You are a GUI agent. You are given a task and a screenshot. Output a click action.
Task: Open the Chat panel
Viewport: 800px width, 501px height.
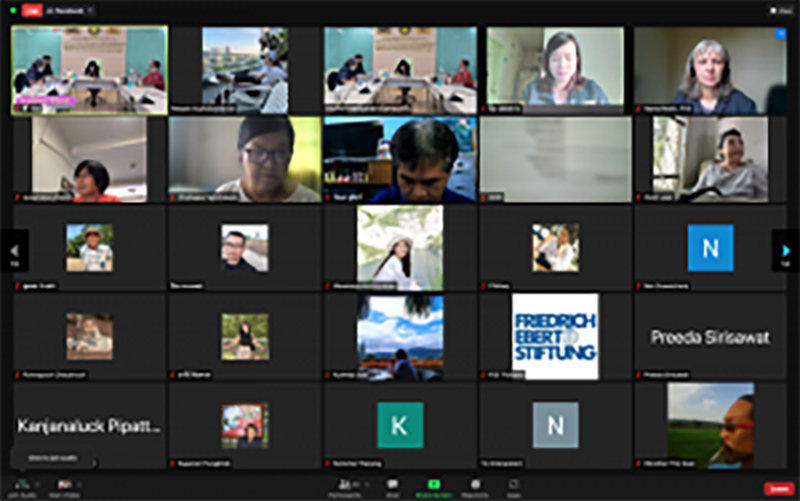point(393,486)
